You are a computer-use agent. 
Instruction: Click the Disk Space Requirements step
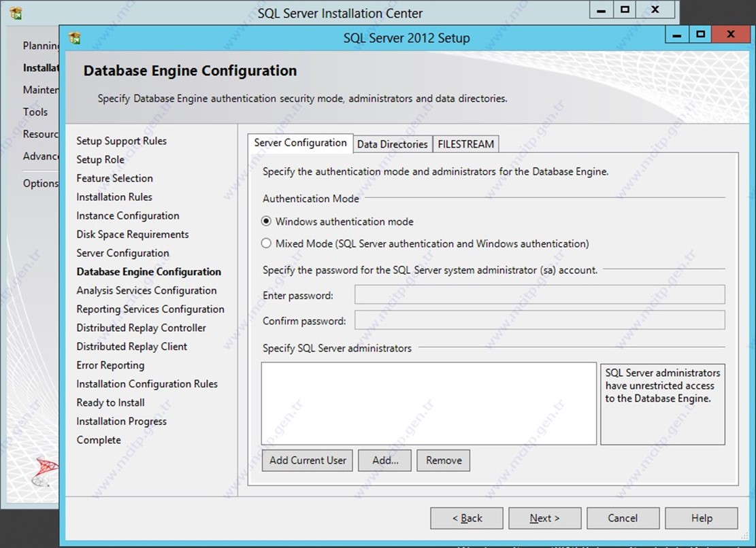pyautogui.click(x=133, y=235)
